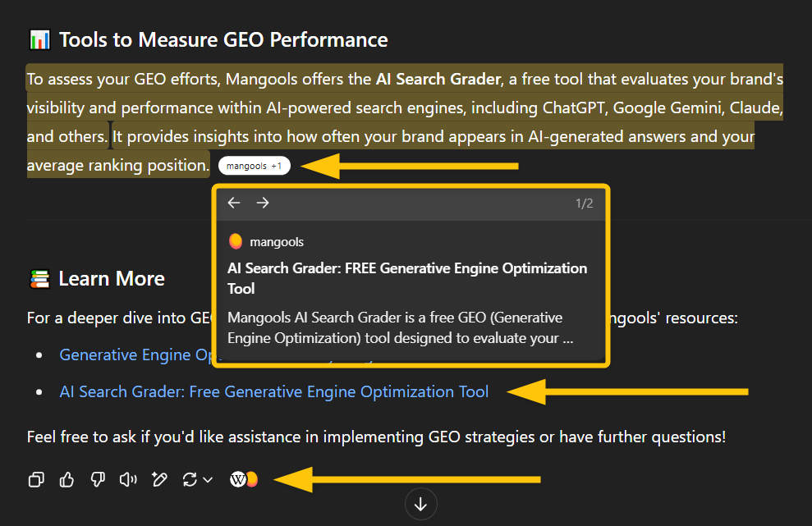Copy the response to clipboard
Viewport: 812px width, 526px height.
coord(36,479)
